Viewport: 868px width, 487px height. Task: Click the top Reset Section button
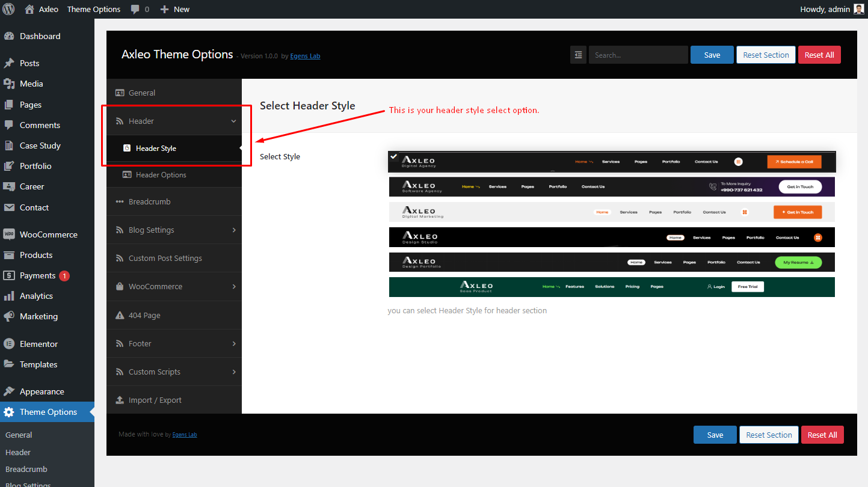click(x=766, y=55)
